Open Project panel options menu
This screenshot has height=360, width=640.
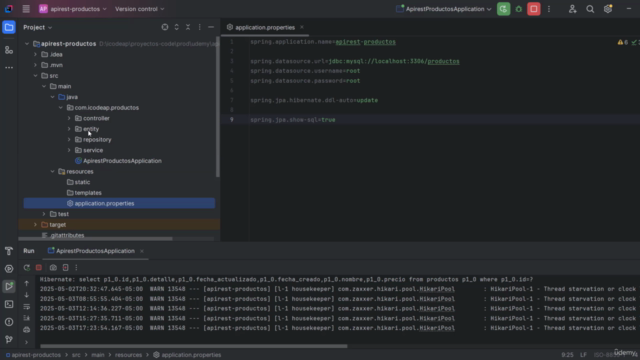[199, 27]
